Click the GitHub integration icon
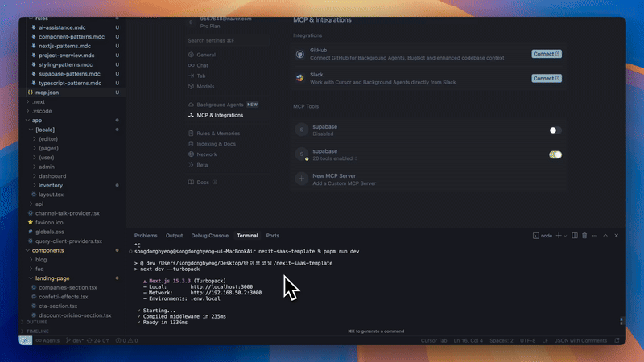 (x=300, y=54)
